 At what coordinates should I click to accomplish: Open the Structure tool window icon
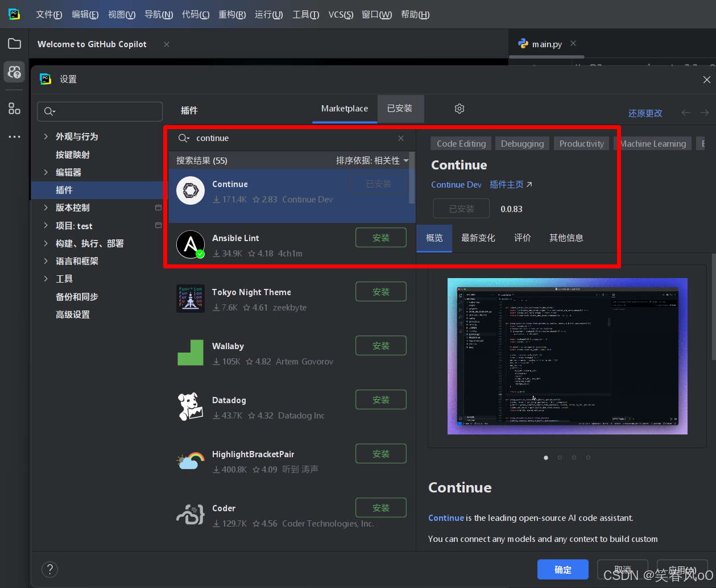click(x=15, y=108)
